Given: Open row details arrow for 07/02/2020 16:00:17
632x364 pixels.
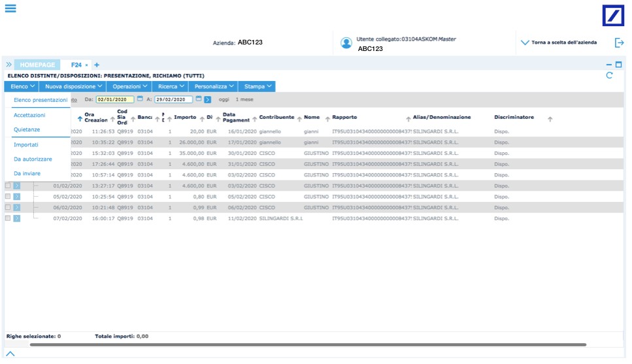Looking at the screenshot, I should point(16,218).
